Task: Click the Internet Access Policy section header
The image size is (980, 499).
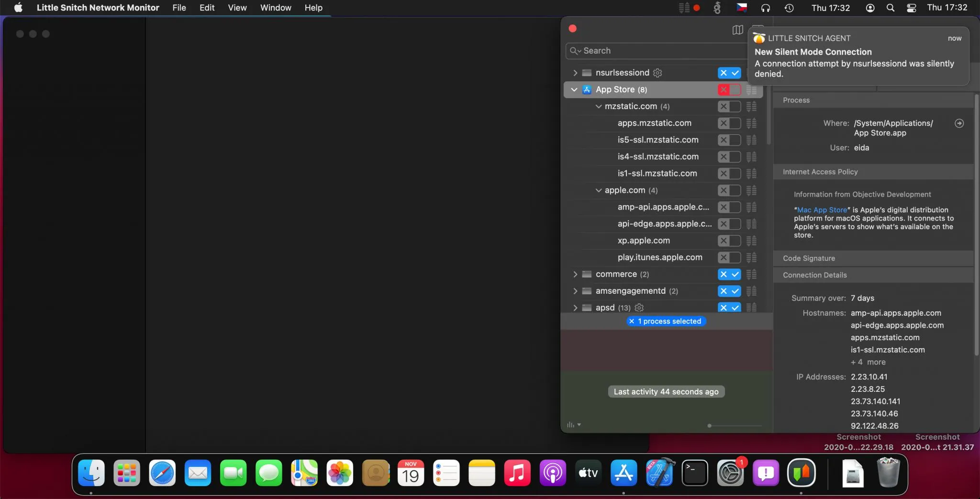Action: pyautogui.click(x=873, y=172)
